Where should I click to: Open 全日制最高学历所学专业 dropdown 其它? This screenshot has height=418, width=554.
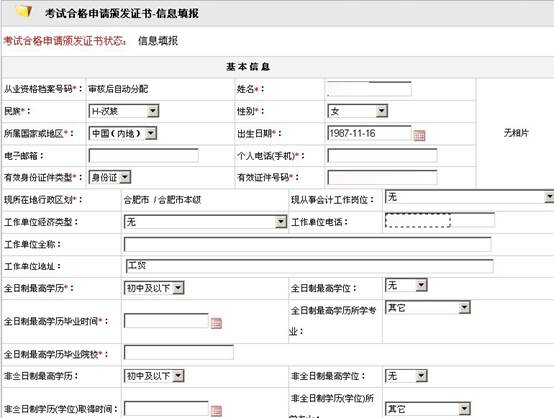pyautogui.click(x=428, y=307)
